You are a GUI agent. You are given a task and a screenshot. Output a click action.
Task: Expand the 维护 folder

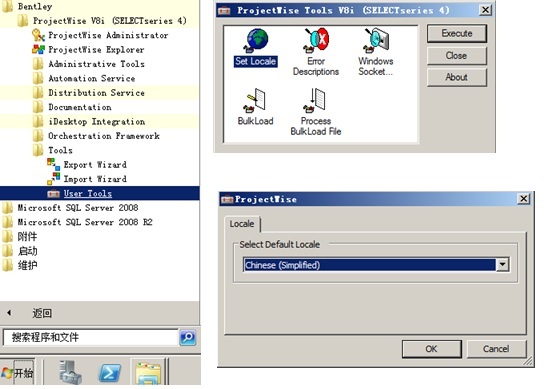coord(20,265)
